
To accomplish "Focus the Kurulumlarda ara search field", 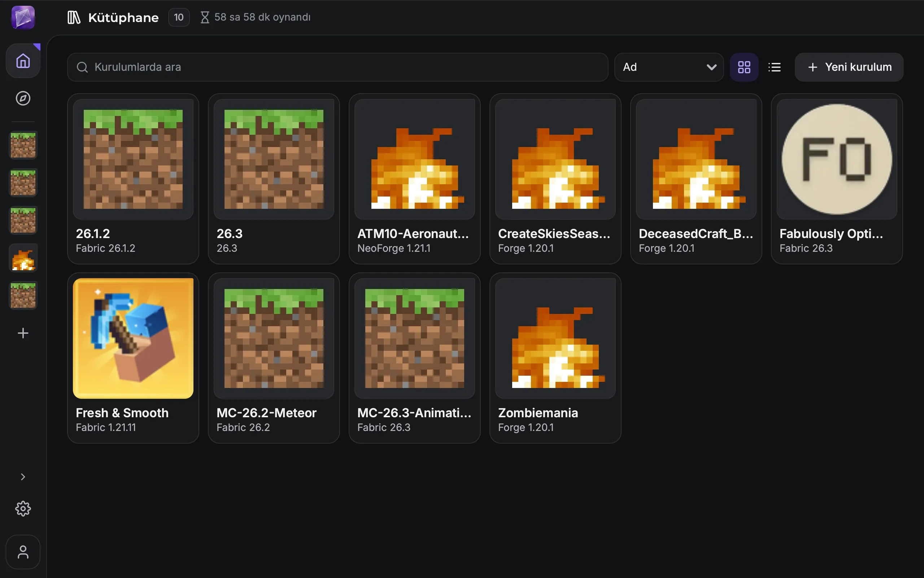I will pyautogui.click(x=337, y=67).
